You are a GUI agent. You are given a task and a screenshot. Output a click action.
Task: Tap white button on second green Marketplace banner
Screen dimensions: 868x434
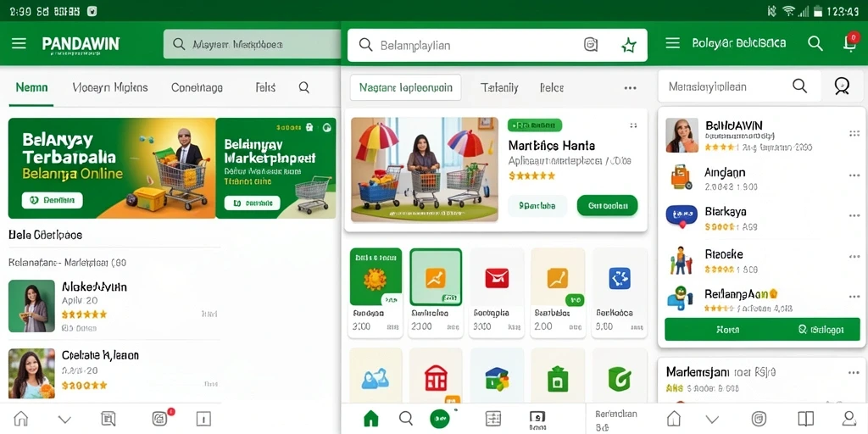point(253,203)
